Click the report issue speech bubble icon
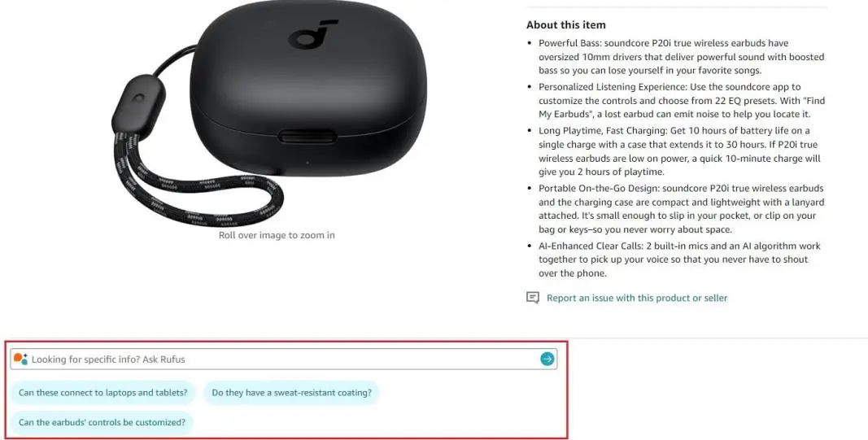The width and height of the screenshot is (868, 440). tap(532, 298)
